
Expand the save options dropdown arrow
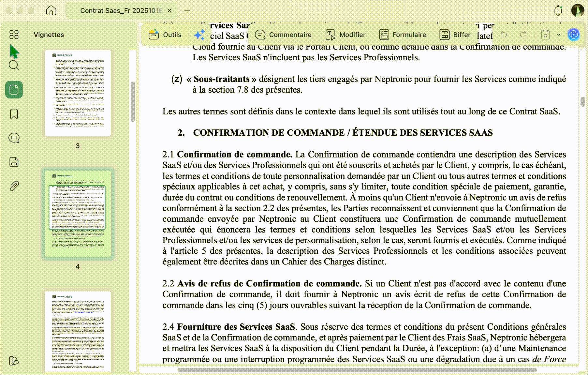click(559, 35)
